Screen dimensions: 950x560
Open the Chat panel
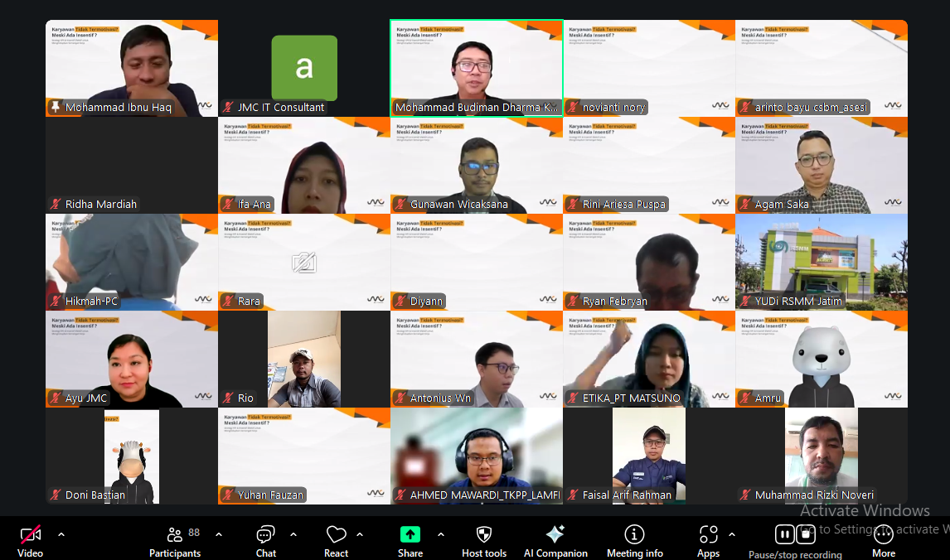click(265, 535)
